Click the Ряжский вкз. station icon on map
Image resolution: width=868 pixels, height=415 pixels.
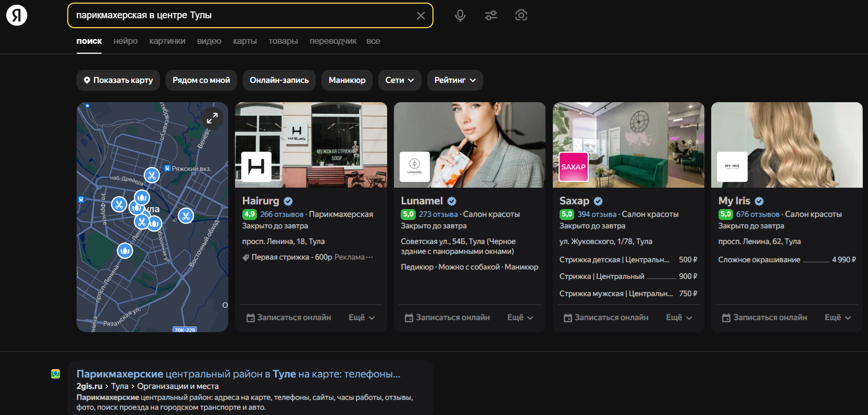click(x=167, y=168)
